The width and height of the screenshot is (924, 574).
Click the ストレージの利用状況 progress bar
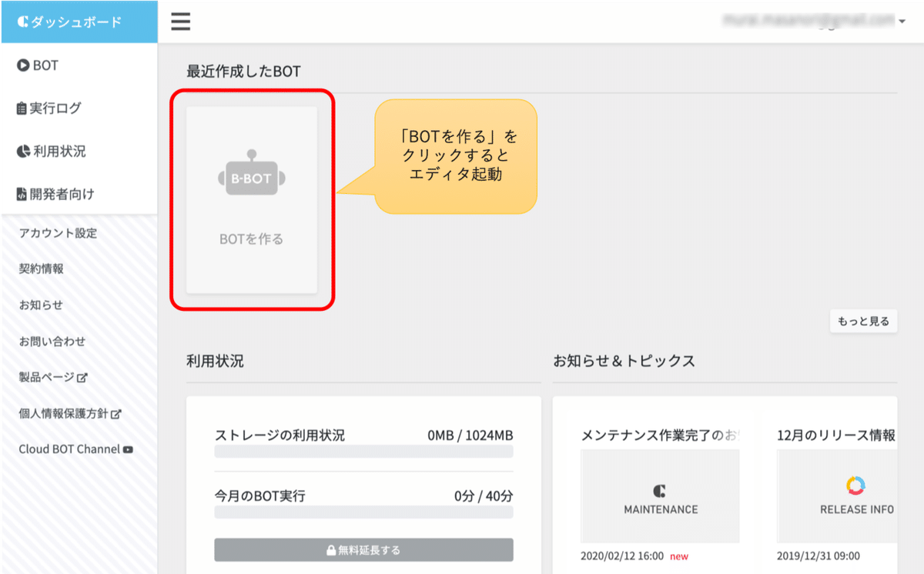[x=363, y=452]
